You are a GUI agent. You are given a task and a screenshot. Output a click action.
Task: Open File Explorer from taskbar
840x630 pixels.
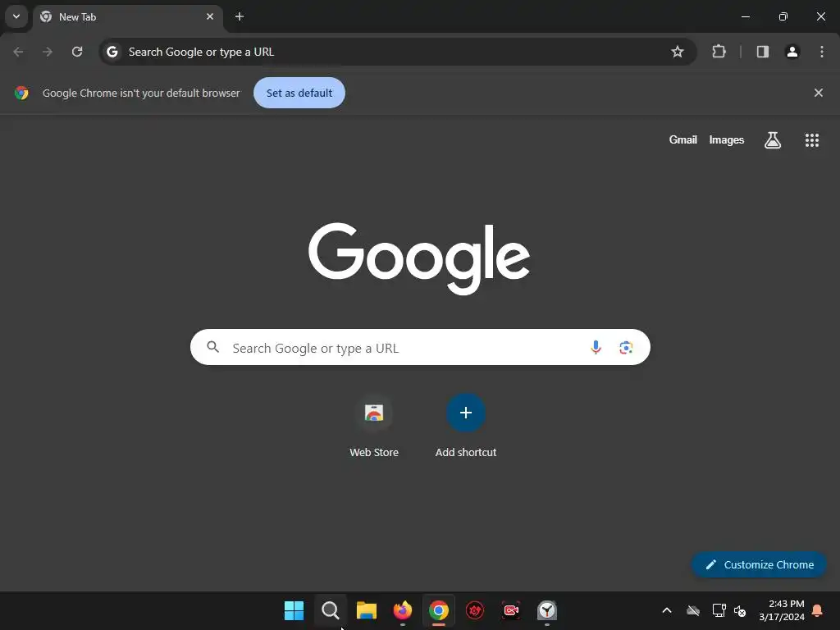367,610
